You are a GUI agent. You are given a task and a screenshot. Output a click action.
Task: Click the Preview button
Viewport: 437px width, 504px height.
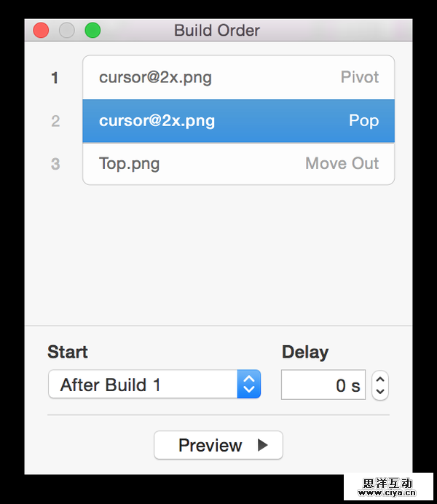point(218,445)
